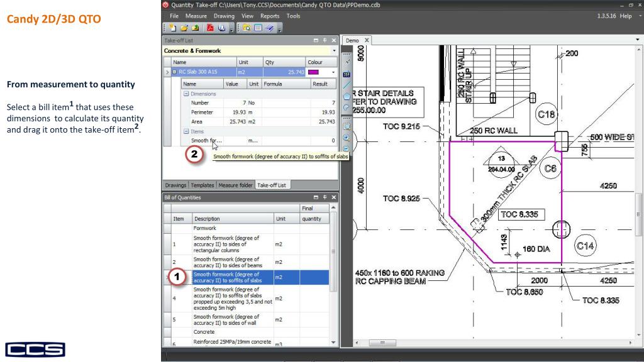This screenshot has height=362, width=644.
Task: Collapse the Dimensions group
Action: [186, 94]
